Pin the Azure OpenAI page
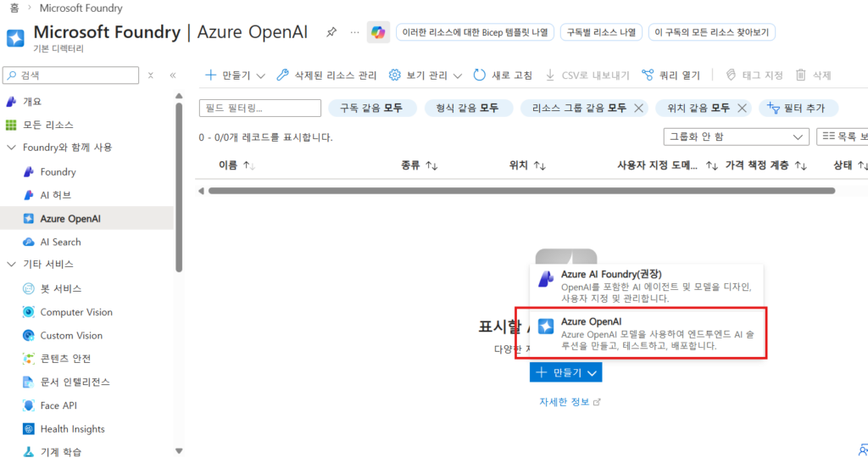 point(331,32)
